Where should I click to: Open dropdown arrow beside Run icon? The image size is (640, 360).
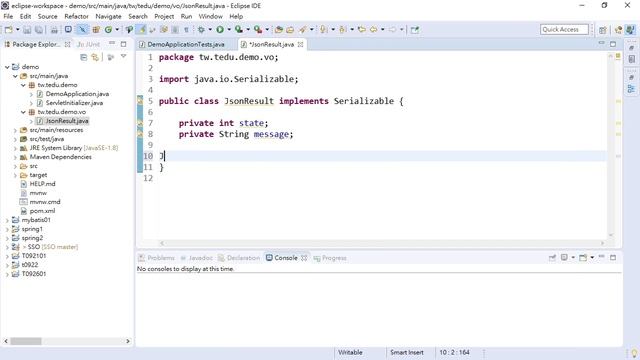pyautogui.click(x=229, y=29)
